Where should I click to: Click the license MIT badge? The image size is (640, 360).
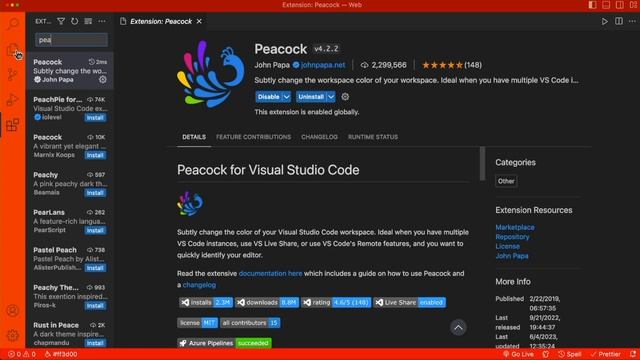click(198, 323)
